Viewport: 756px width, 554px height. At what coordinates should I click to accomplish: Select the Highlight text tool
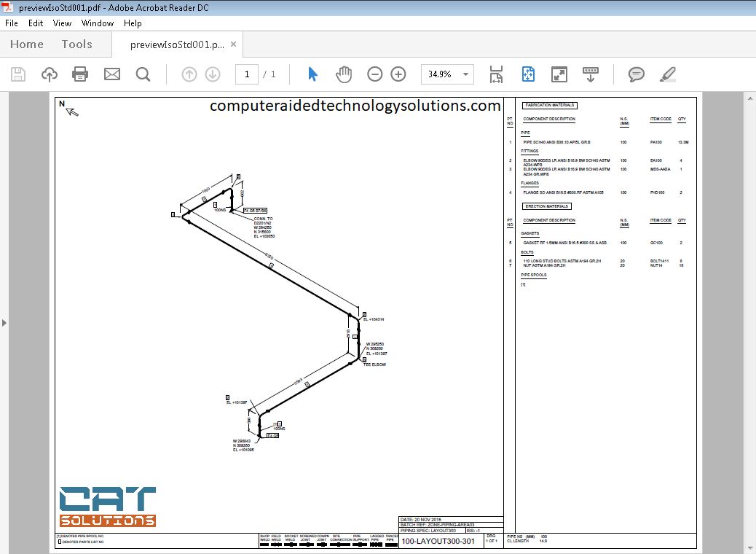point(667,74)
